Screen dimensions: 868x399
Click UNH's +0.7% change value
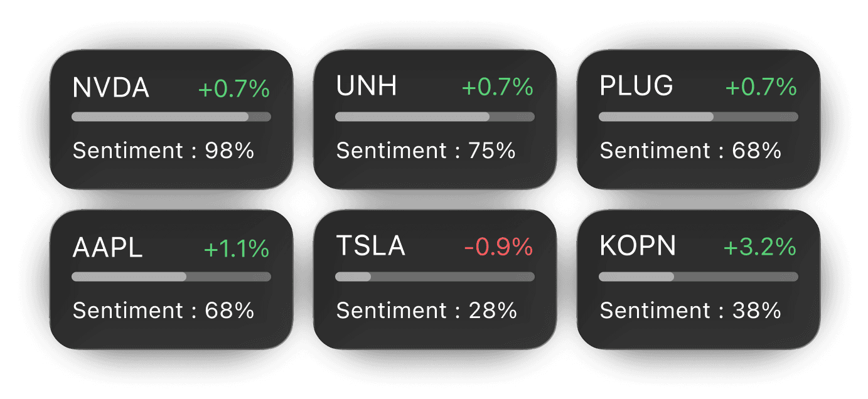tap(498, 88)
